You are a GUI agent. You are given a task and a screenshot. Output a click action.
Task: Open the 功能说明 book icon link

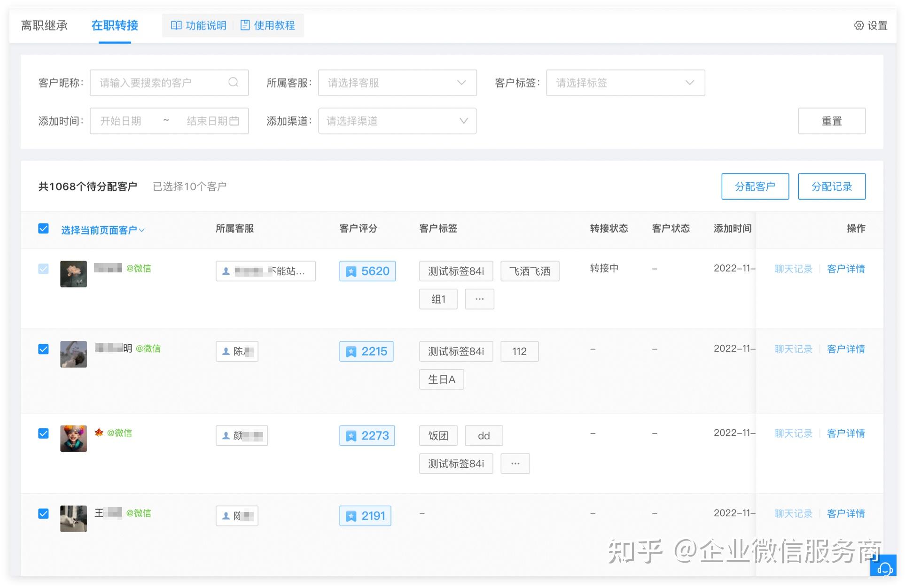176,25
